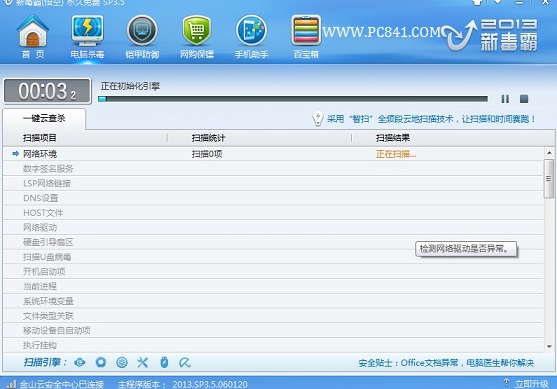
Task: Click the 扫描统计 column header
Action: [x=209, y=138]
